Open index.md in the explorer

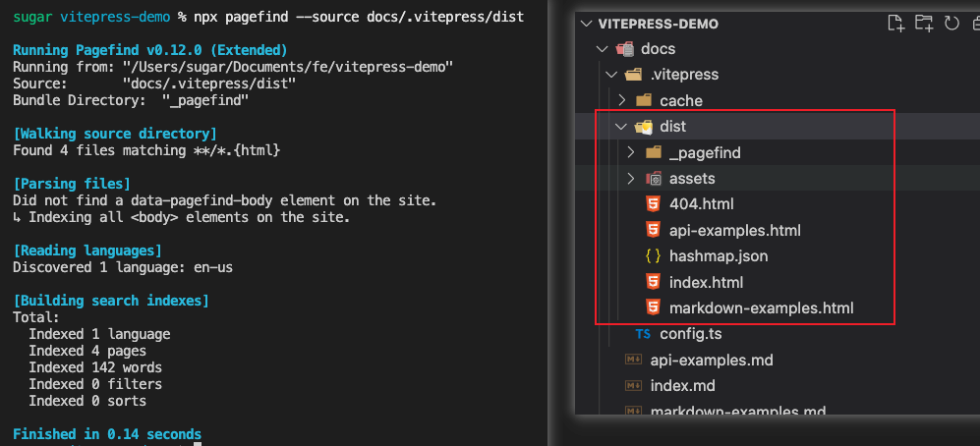[682, 386]
